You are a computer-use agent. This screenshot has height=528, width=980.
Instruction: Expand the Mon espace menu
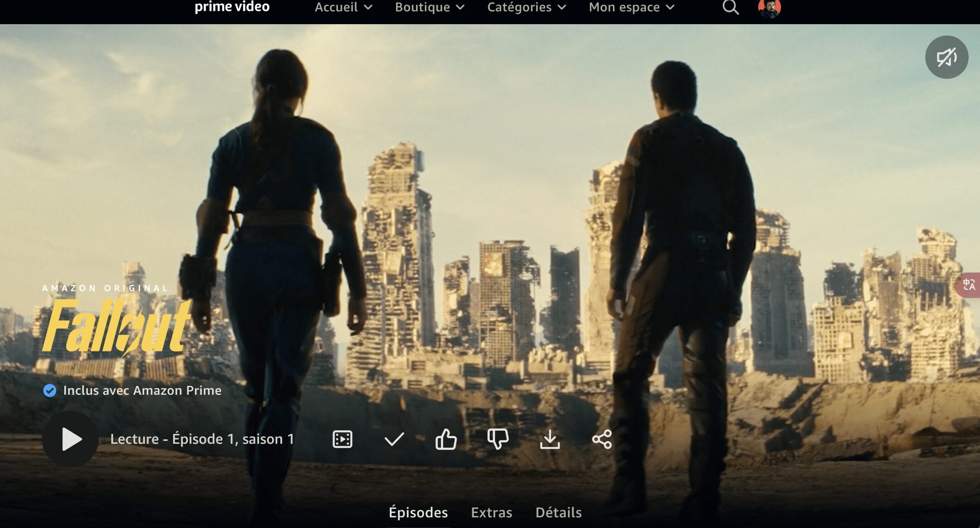pos(632,7)
